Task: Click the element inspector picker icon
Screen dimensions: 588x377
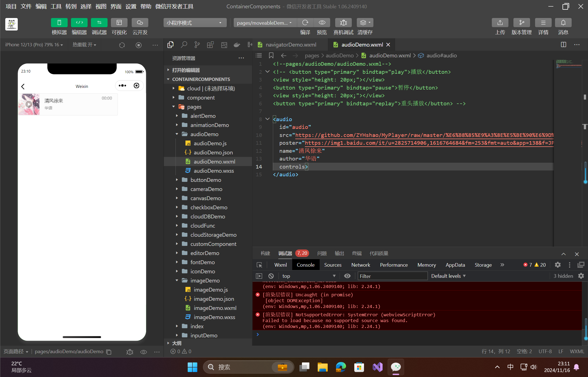Action: 259,265
